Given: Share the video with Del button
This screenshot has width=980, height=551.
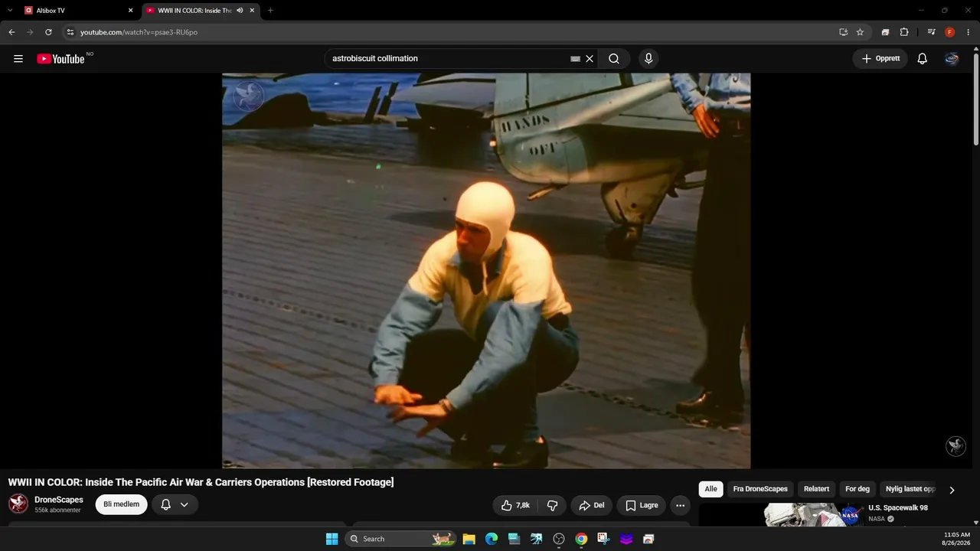Looking at the screenshot, I should point(592,505).
